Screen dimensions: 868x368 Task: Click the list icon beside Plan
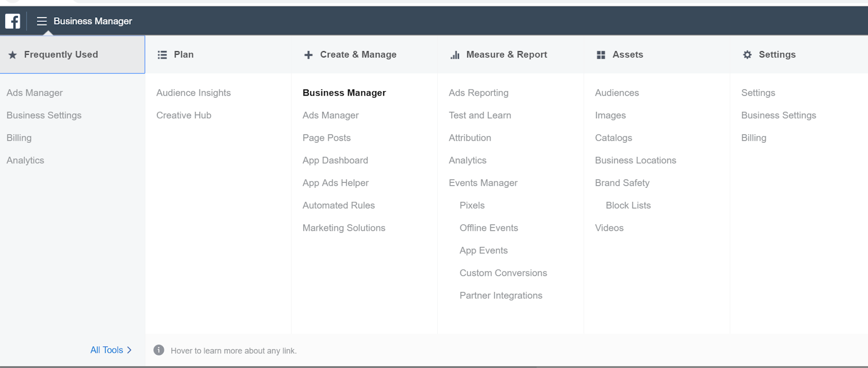pyautogui.click(x=162, y=55)
